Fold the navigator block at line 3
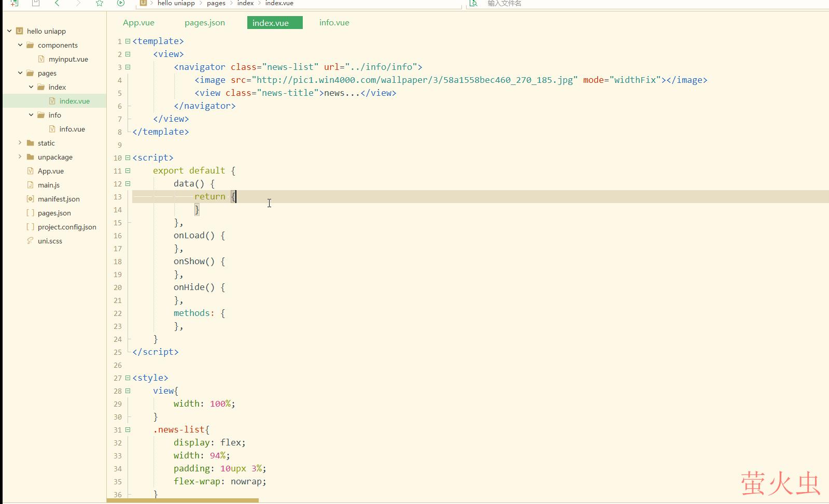The image size is (829, 504). [x=128, y=67]
